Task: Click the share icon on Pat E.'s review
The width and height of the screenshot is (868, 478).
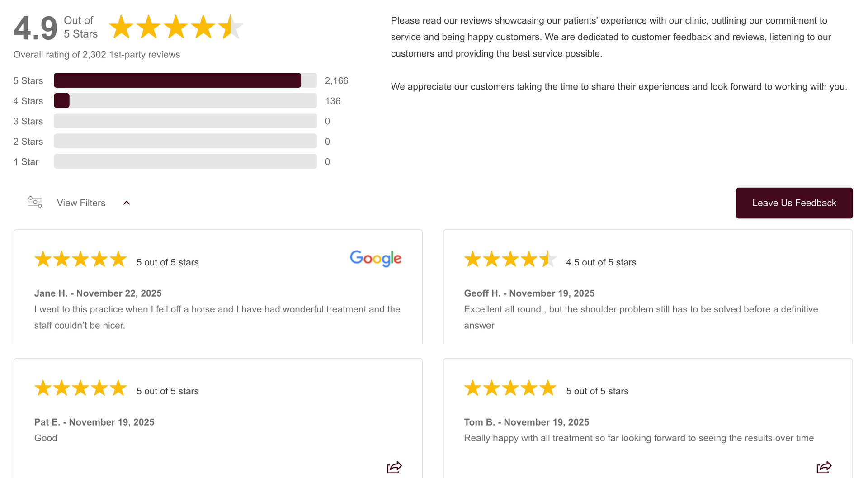Action: (x=394, y=467)
